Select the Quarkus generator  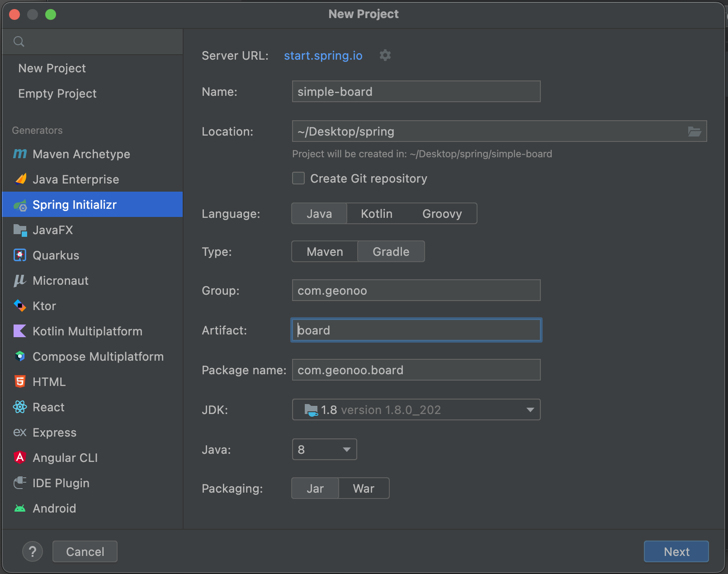click(92, 255)
